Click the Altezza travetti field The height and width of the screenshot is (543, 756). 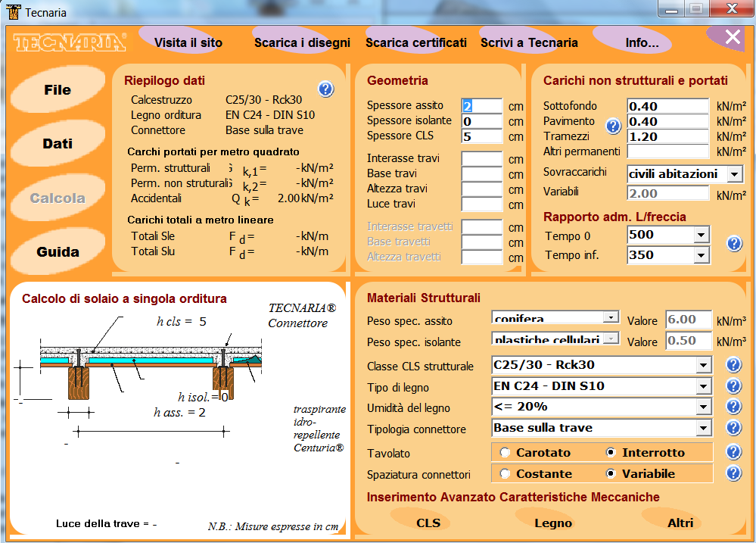(x=481, y=257)
